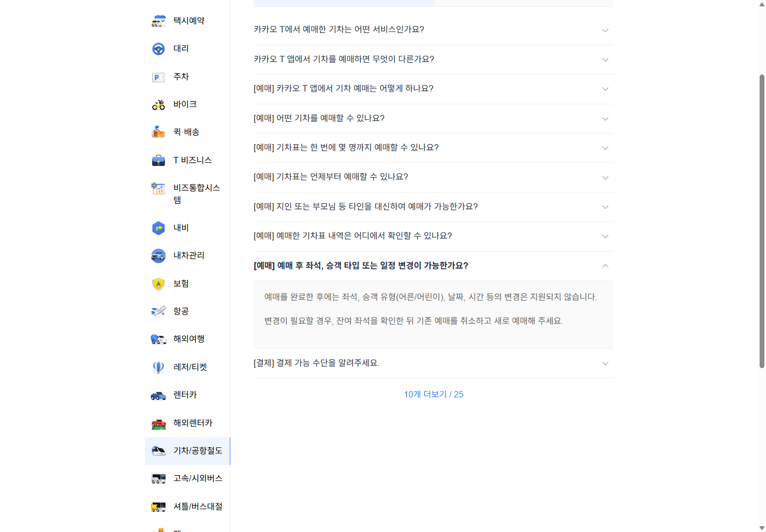The width and height of the screenshot is (766, 532).
Task: Click the 셔틀/버스대절 yellow bus icon
Action: tap(159, 507)
